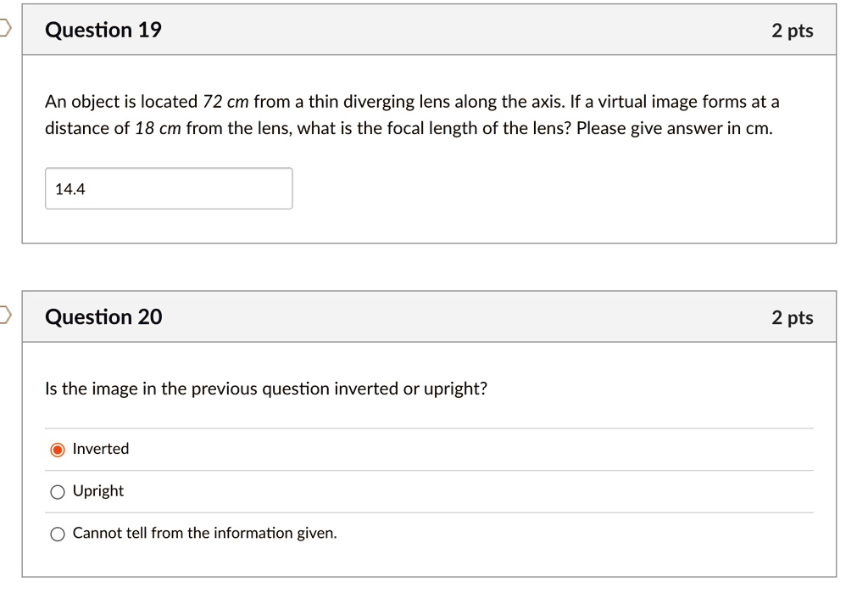Select the Upright radio option

tap(58, 490)
